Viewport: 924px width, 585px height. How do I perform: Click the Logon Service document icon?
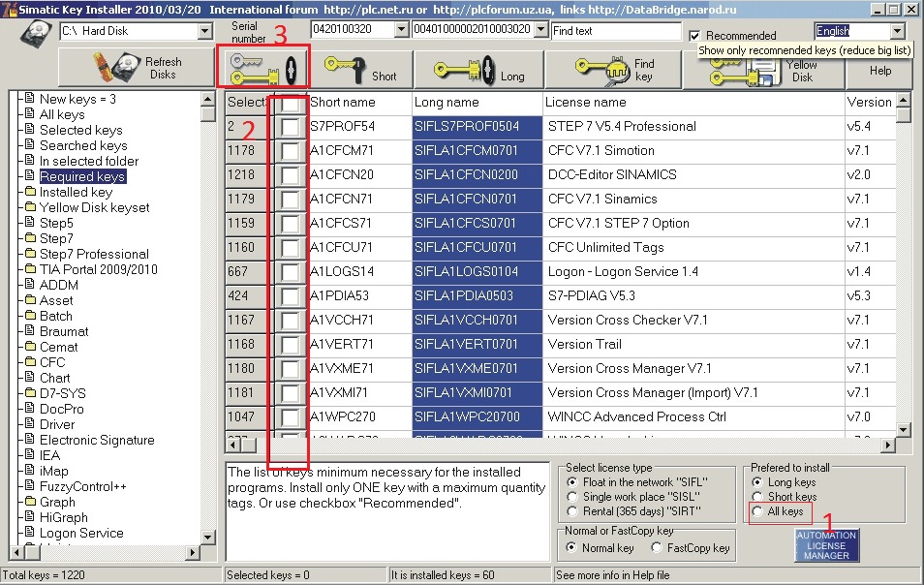tap(30, 532)
